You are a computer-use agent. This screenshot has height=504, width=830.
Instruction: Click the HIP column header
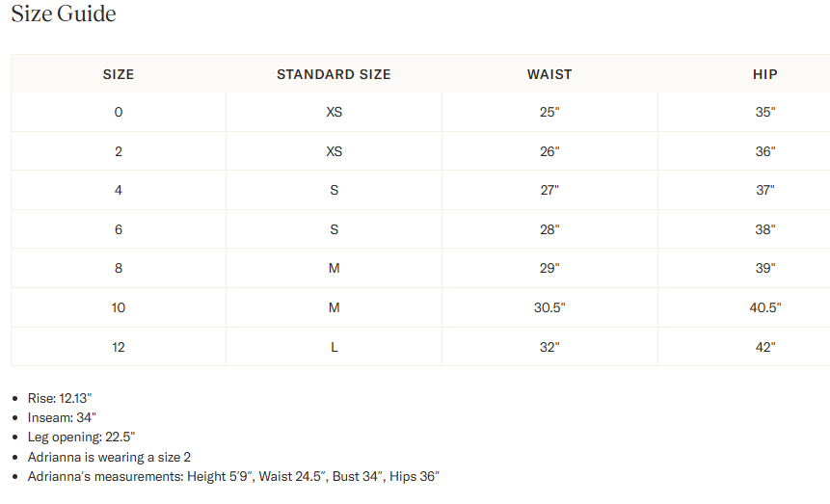[765, 74]
